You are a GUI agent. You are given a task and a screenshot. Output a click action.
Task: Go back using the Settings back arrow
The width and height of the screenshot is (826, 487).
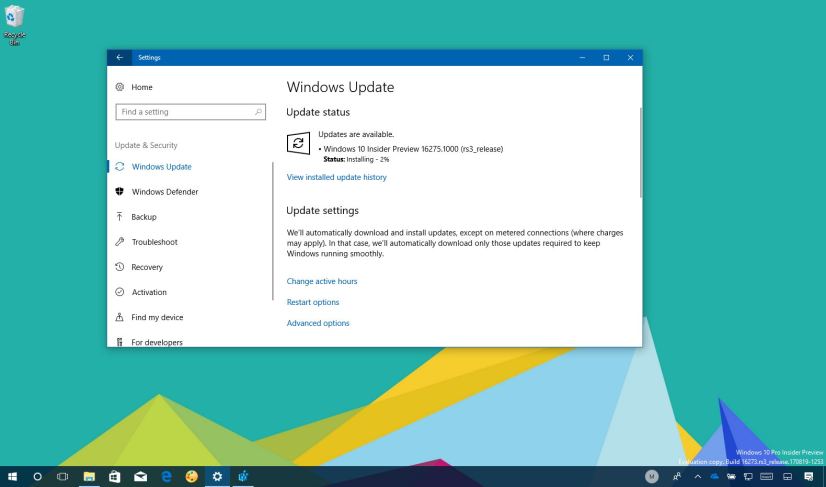tap(120, 57)
